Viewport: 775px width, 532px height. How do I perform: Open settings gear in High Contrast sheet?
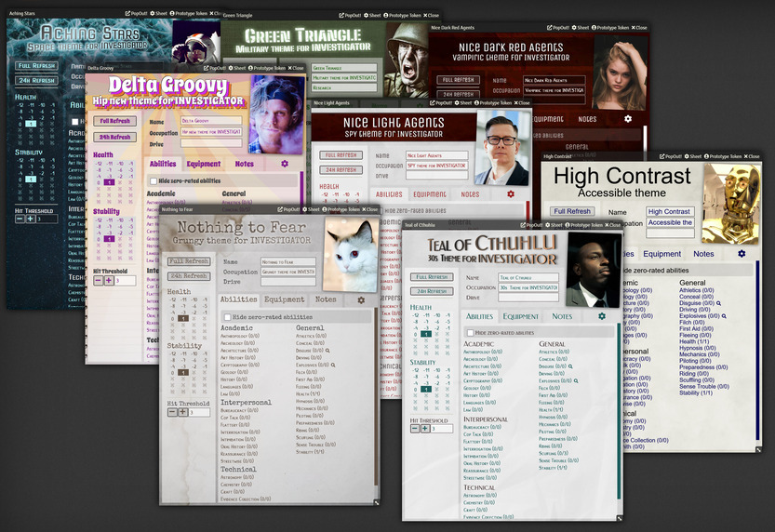pos(742,253)
